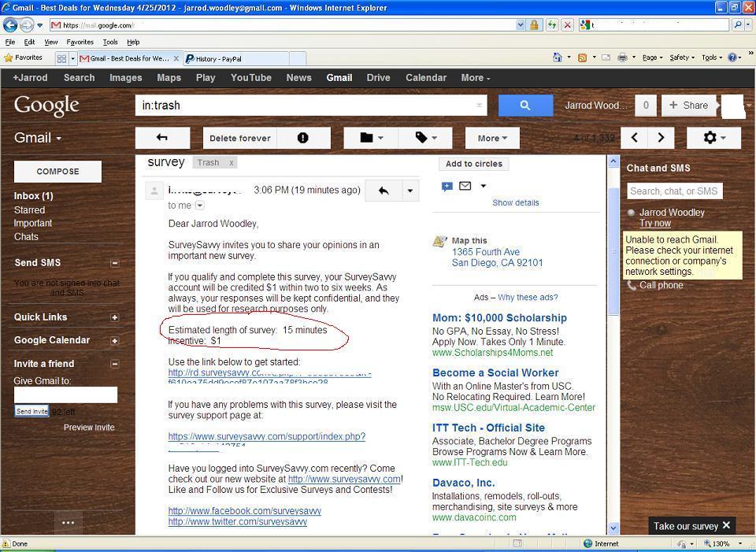756x552 pixels.
Task: Click the back-to-Trash arrow button
Action: coord(162,138)
